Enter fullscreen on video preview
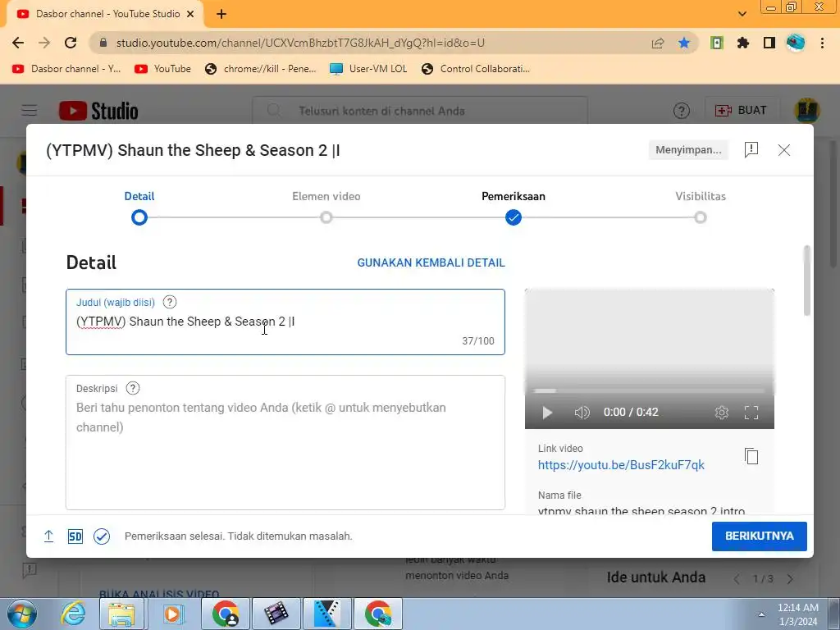The height and width of the screenshot is (630, 840). (751, 413)
